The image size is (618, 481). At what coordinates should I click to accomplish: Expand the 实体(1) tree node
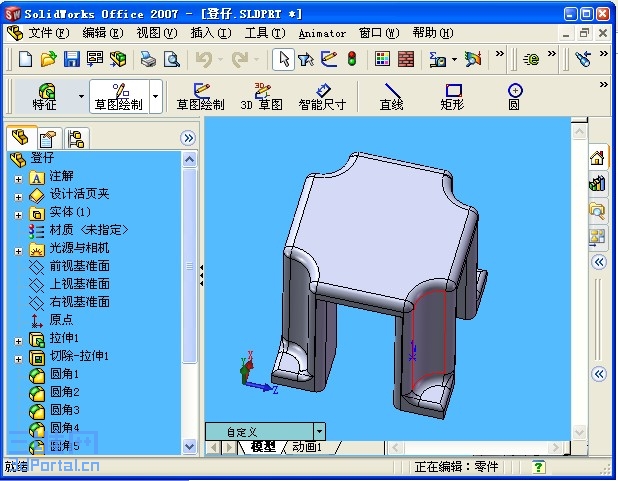point(18,215)
